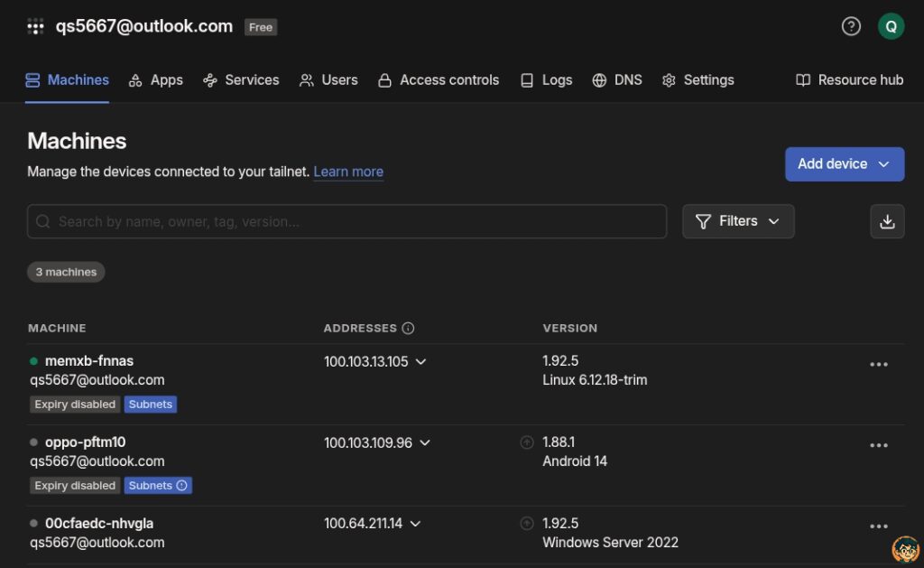Click update-available icon next to version 1.88.1
This screenshot has width=924, height=568.
(x=527, y=442)
